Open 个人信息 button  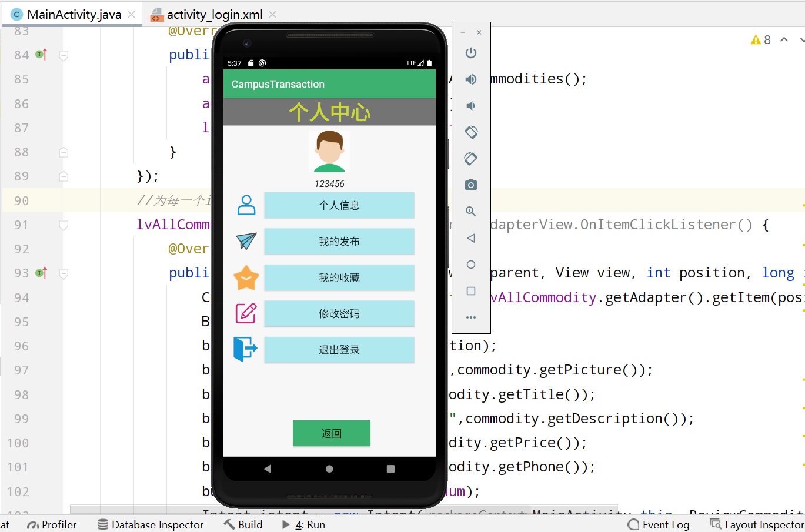point(339,205)
